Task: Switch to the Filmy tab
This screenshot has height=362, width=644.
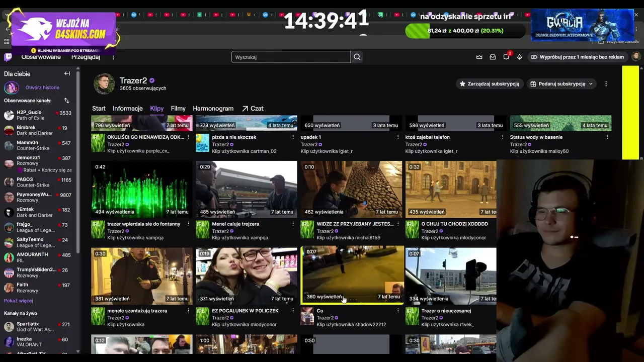Action: point(178,109)
